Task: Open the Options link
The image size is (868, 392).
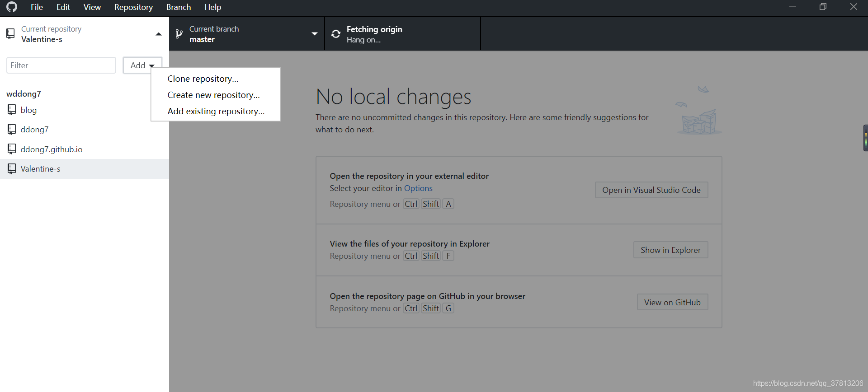Action: (418, 188)
